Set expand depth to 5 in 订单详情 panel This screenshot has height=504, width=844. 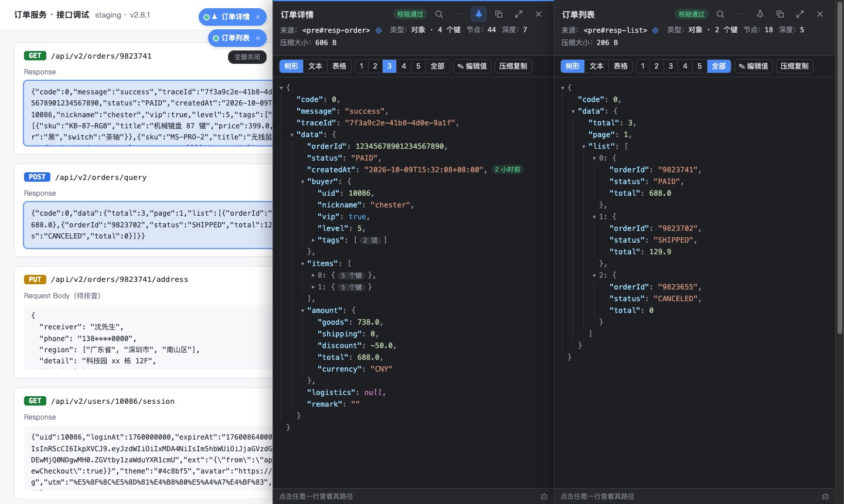pos(418,66)
